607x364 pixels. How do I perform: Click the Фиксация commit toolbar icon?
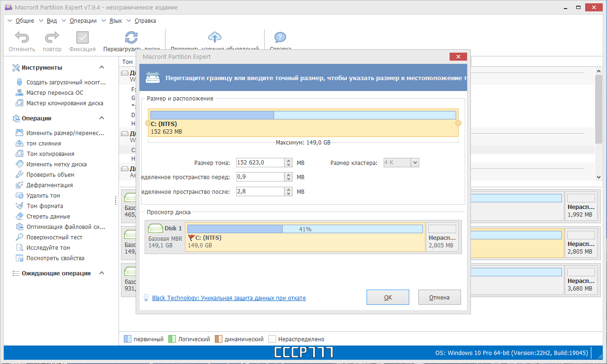(83, 37)
